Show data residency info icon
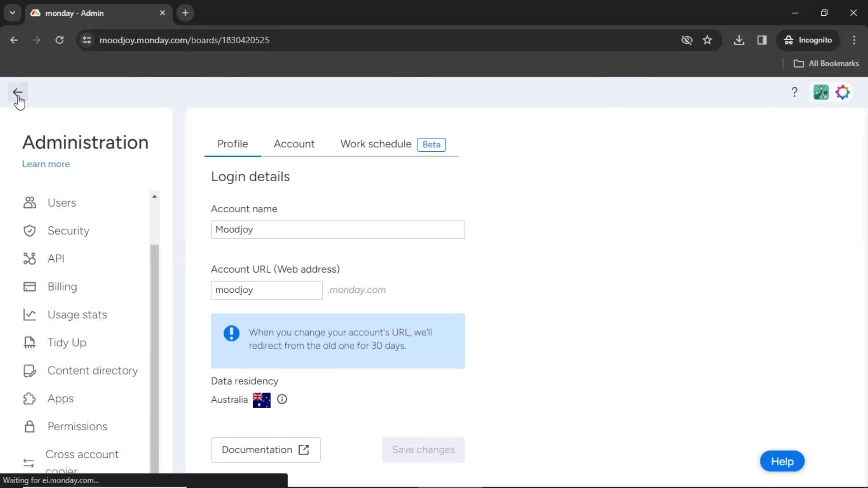 282,399
